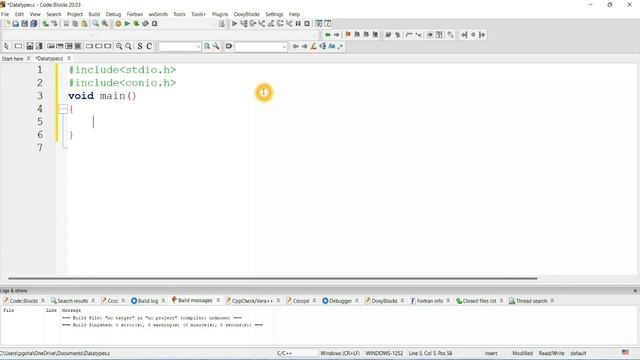Open the empty build target dropdown

(x=213, y=24)
